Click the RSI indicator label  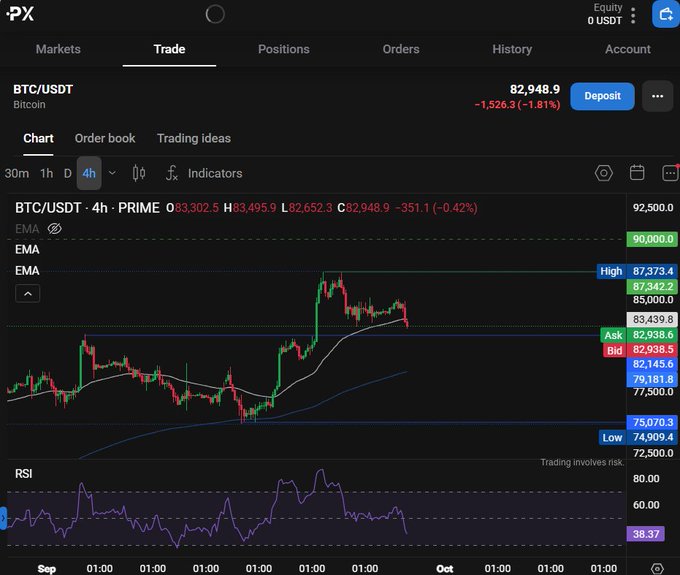[x=24, y=474]
